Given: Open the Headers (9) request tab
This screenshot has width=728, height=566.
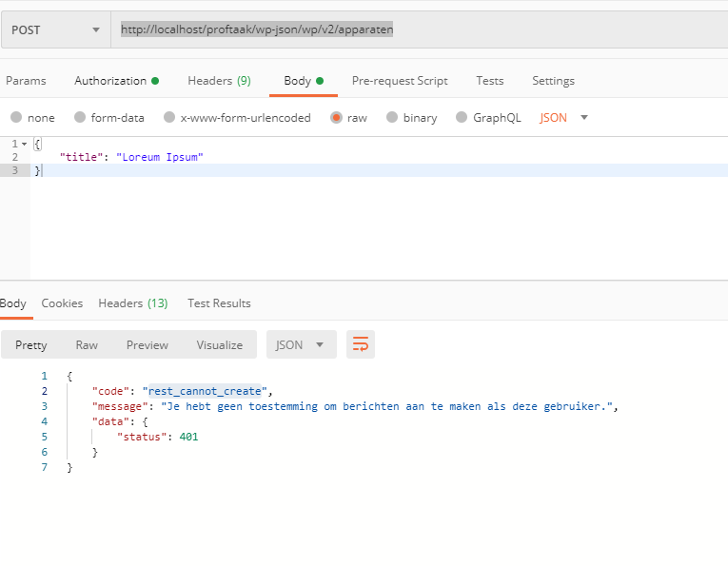Looking at the screenshot, I should (x=219, y=81).
